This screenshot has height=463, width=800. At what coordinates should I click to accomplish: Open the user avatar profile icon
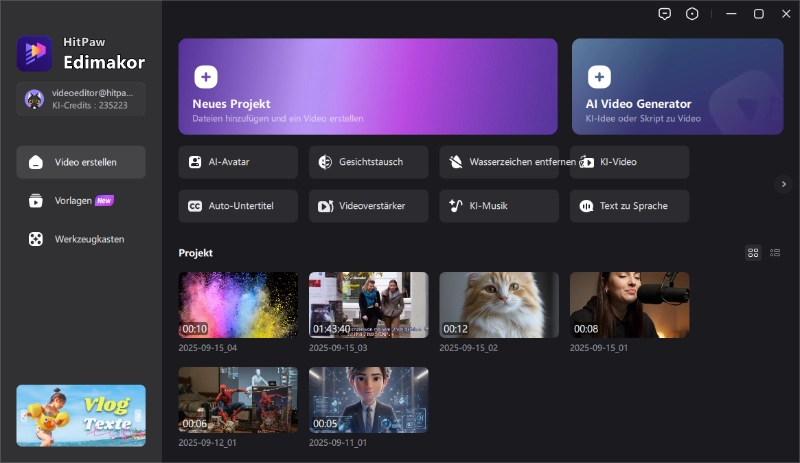tap(34, 99)
